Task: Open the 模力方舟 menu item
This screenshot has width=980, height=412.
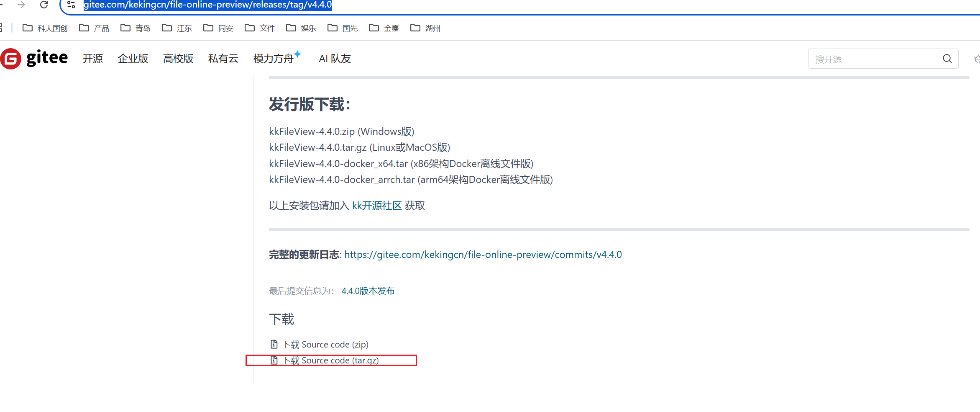Action: tap(277, 58)
